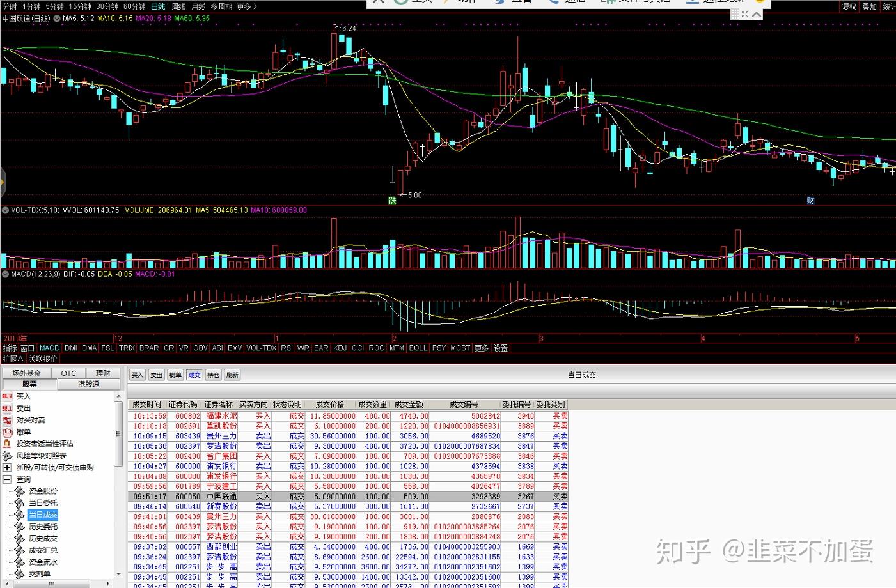This screenshot has width=896, height=588.
Task: Collapse the 查询 tree node
Action: [x=7, y=479]
